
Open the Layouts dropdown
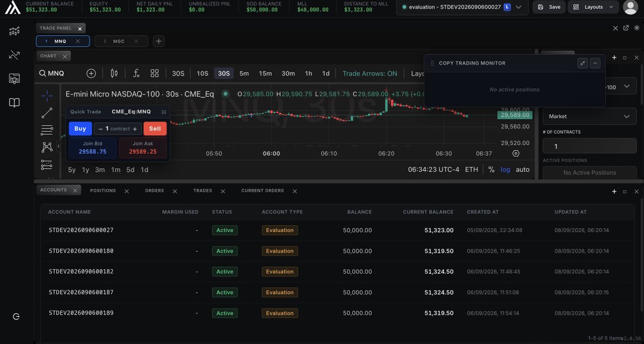click(594, 7)
